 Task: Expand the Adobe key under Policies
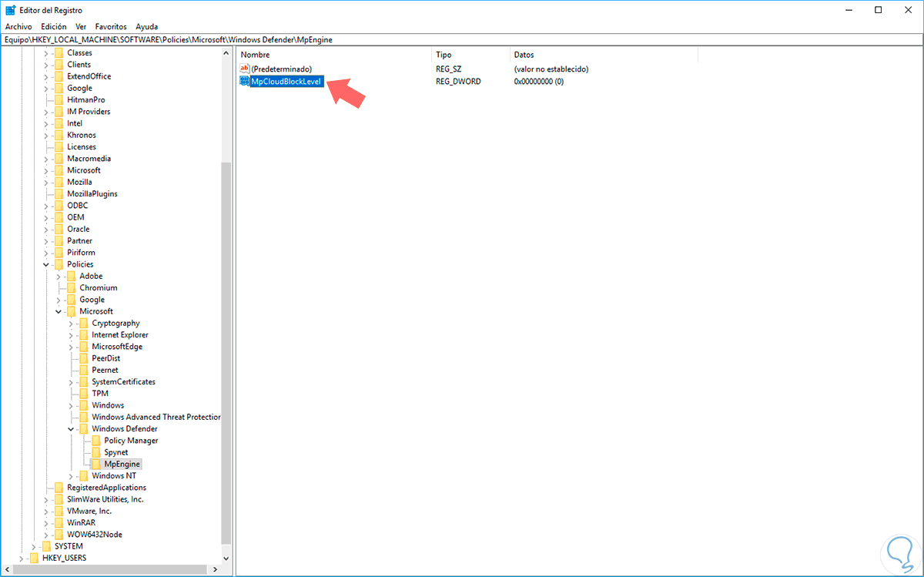[x=59, y=276]
